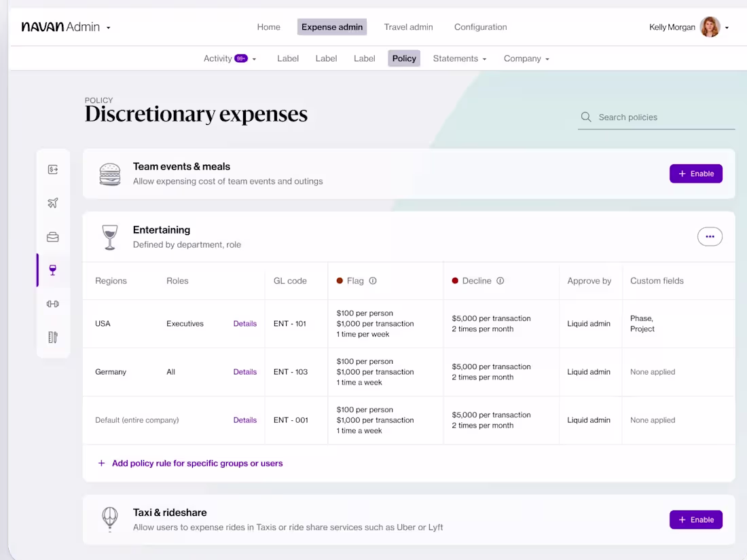The height and width of the screenshot is (560, 747).
Task: Expand the Activity dropdown arrow
Action: click(255, 60)
